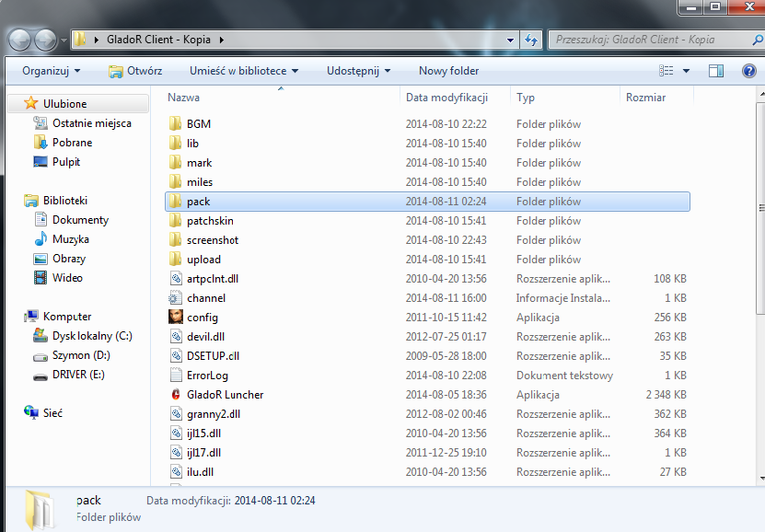Open Obrazy library
Viewport: 765px width, 532px height.
pyautogui.click(x=69, y=259)
